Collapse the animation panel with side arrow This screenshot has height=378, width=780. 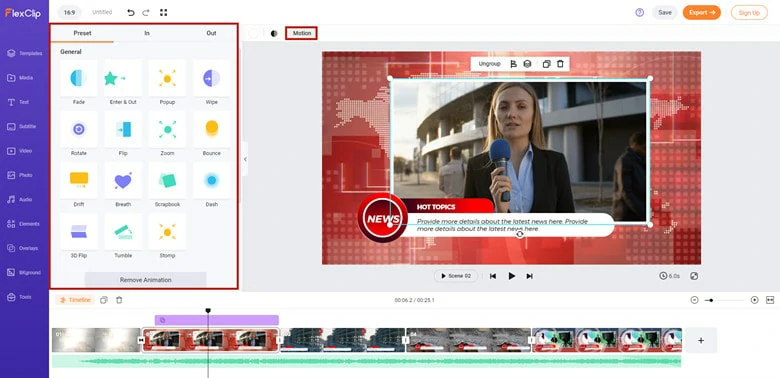[x=245, y=159]
